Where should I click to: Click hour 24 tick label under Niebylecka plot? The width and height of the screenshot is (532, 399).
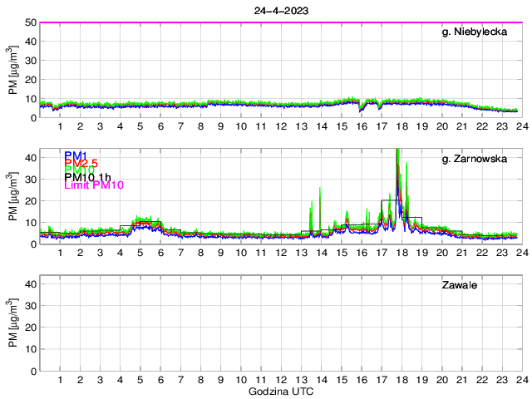pos(520,127)
